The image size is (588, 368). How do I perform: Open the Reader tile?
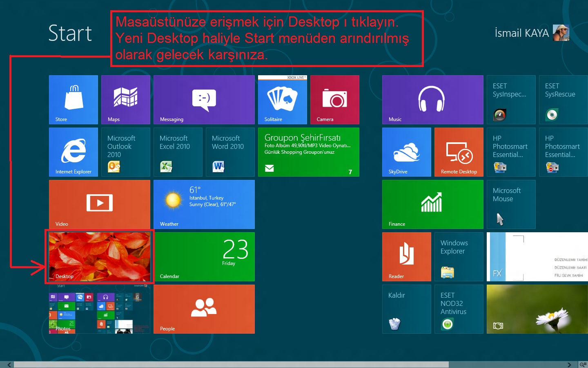407,257
